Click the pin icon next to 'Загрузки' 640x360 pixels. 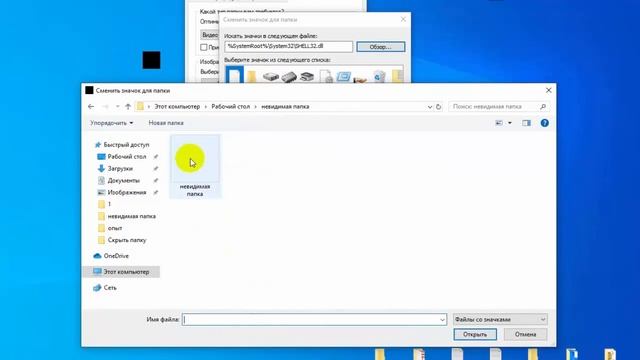pos(156,168)
